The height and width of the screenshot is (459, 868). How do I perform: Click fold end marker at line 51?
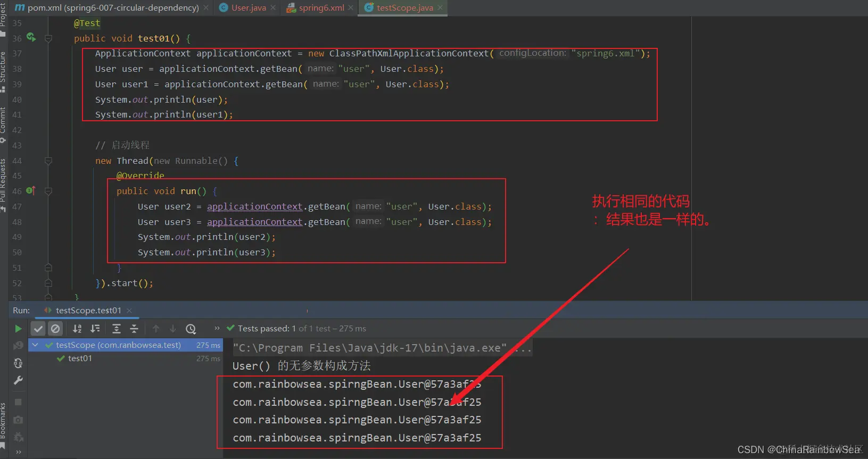click(48, 268)
